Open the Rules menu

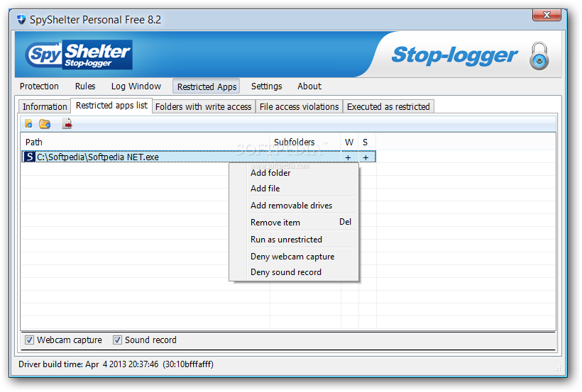click(x=85, y=86)
